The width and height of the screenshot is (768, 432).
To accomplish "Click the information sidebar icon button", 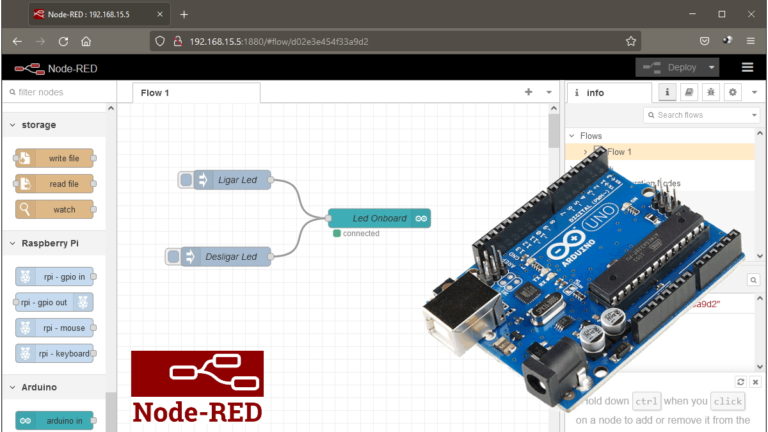I will (667, 92).
